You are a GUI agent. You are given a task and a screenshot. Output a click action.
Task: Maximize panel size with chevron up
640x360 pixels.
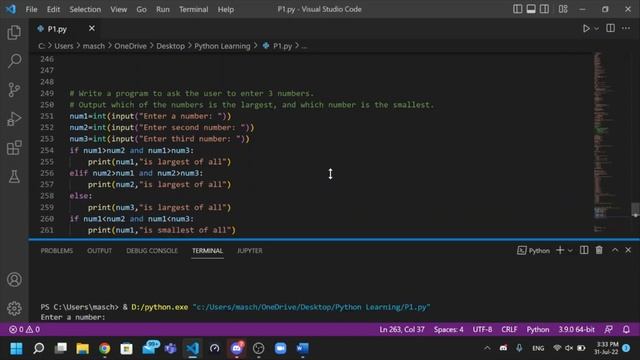point(615,250)
